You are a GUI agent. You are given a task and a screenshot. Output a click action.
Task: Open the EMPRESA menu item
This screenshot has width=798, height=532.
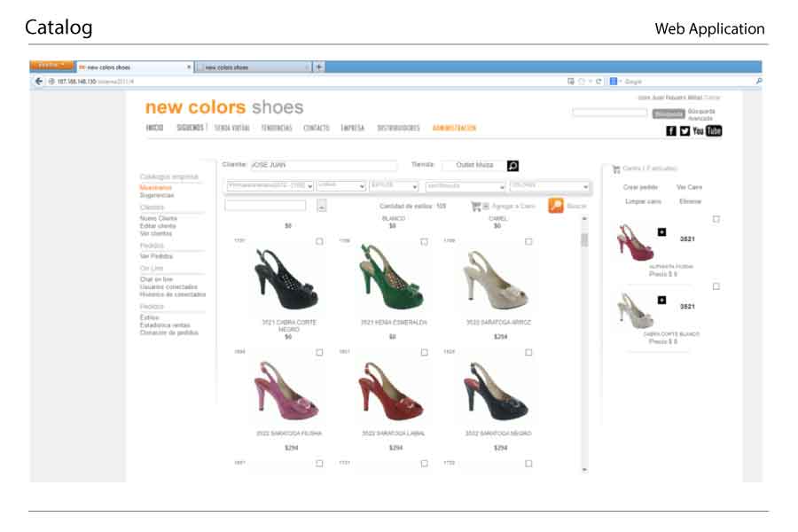pos(353,128)
